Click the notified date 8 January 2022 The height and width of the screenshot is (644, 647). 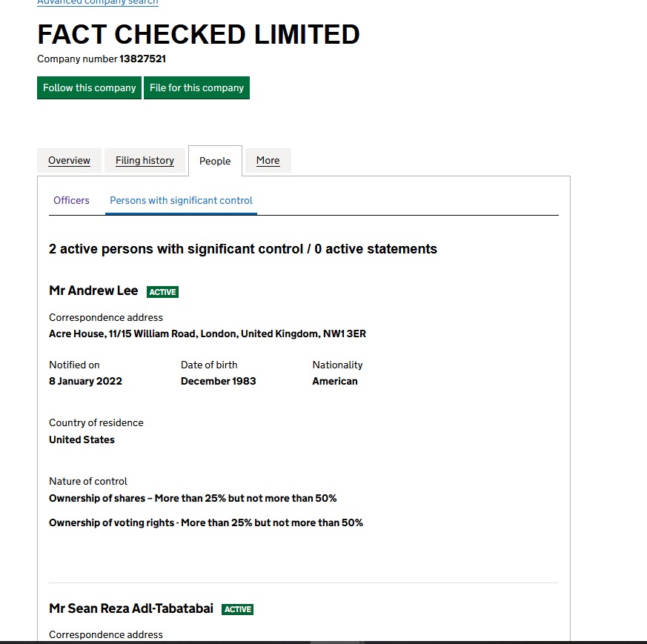click(85, 381)
